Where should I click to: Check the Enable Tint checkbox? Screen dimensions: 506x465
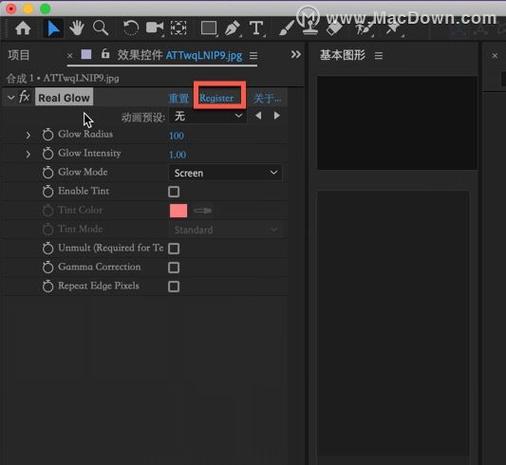click(174, 192)
